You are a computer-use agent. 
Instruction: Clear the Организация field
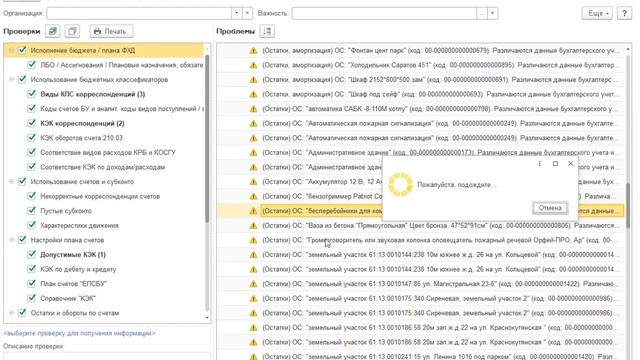(x=247, y=13)
